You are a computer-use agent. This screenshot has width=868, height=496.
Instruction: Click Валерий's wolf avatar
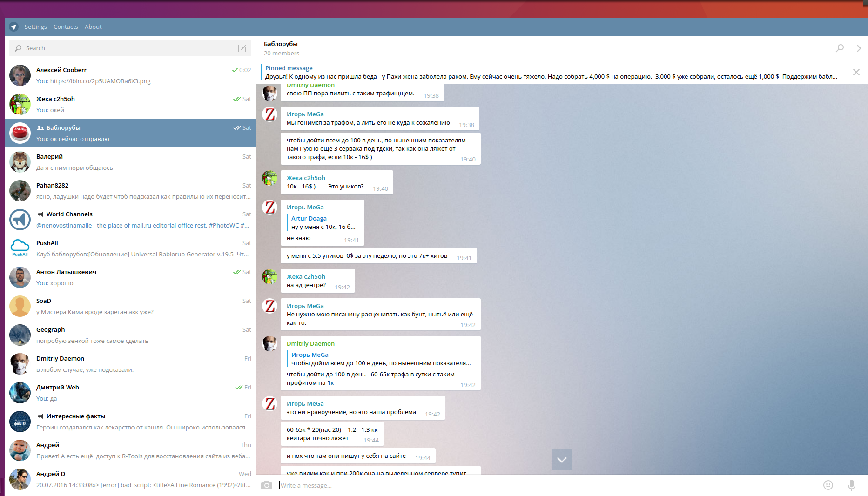coord(20,162)
